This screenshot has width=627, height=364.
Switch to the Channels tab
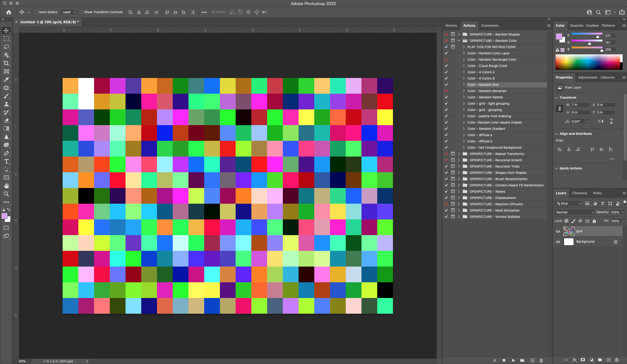[x=579, y=193]
